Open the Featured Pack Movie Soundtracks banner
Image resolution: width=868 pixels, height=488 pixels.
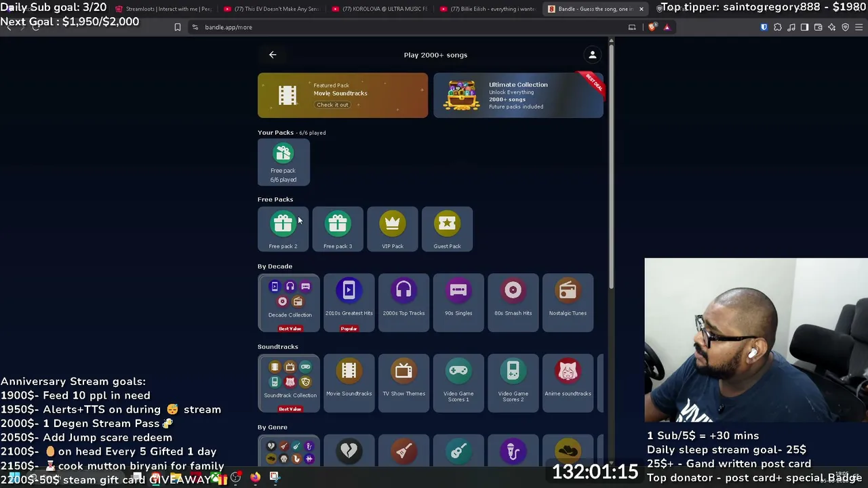point(342,96)
